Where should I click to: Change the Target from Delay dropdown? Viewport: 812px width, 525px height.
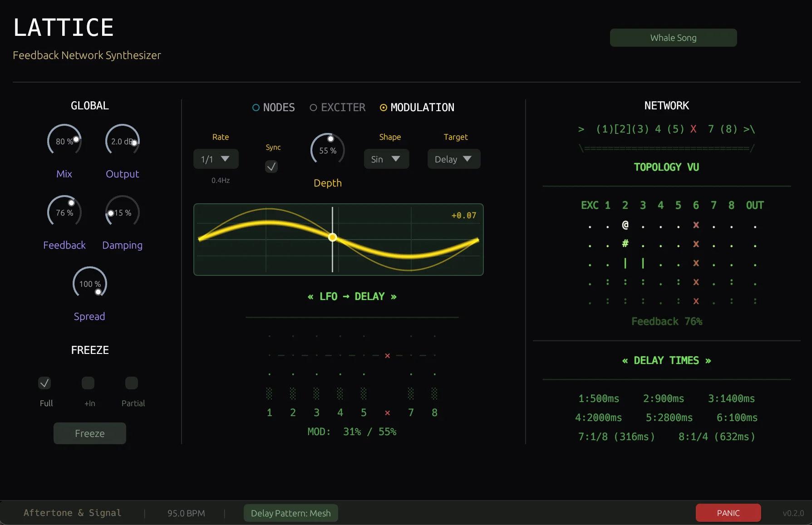453,159
